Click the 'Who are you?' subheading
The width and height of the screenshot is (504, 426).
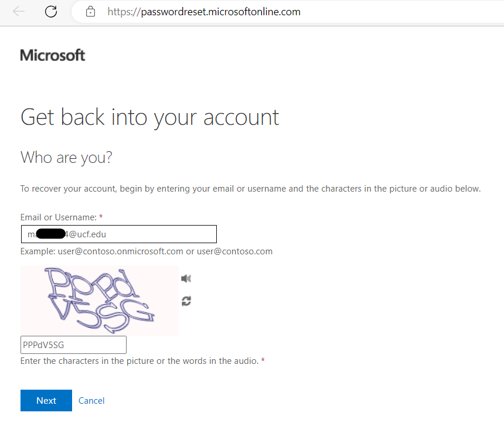(x=67, y=158)
